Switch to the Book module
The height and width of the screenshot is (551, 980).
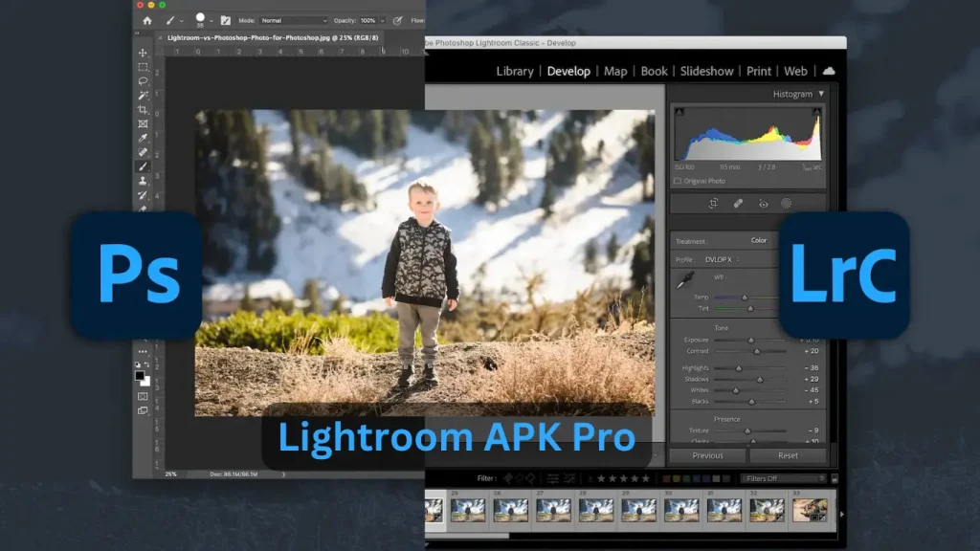point(655,71)
